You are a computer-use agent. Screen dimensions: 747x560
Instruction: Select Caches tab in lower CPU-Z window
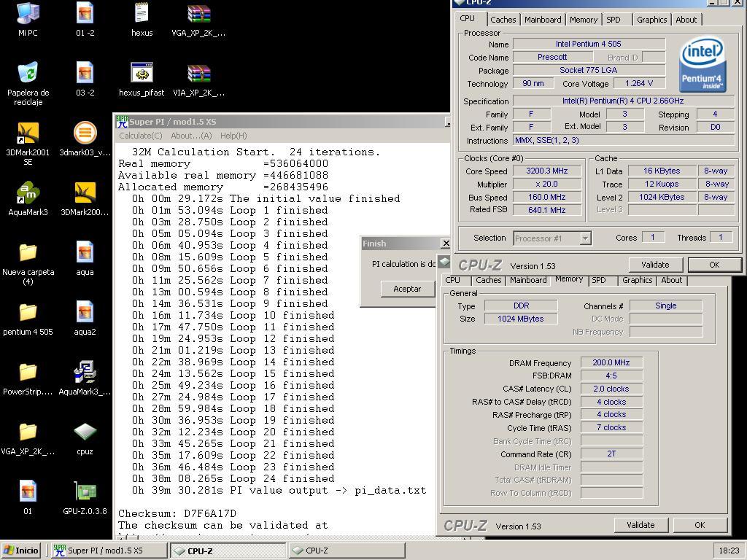(488, 280)
